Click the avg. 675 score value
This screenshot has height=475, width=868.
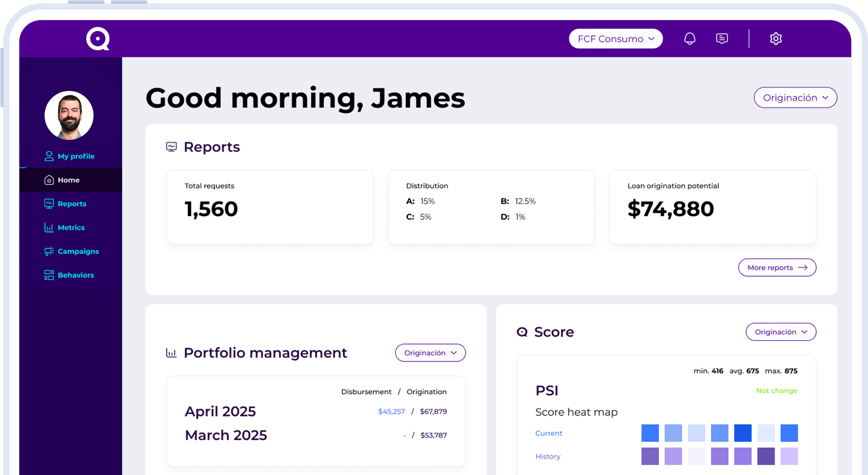pyautogui.click(x=744, y=371)
